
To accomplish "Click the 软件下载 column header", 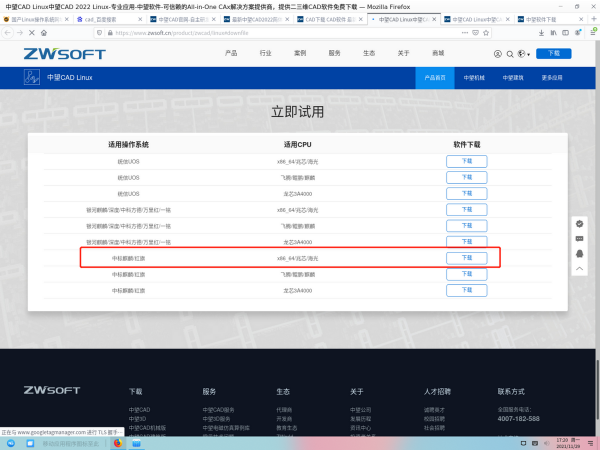I will (466, 145).
